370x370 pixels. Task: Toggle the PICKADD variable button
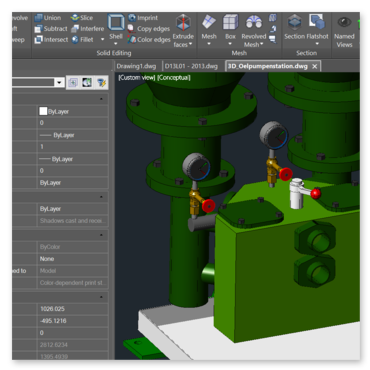[x=73, y=83]
